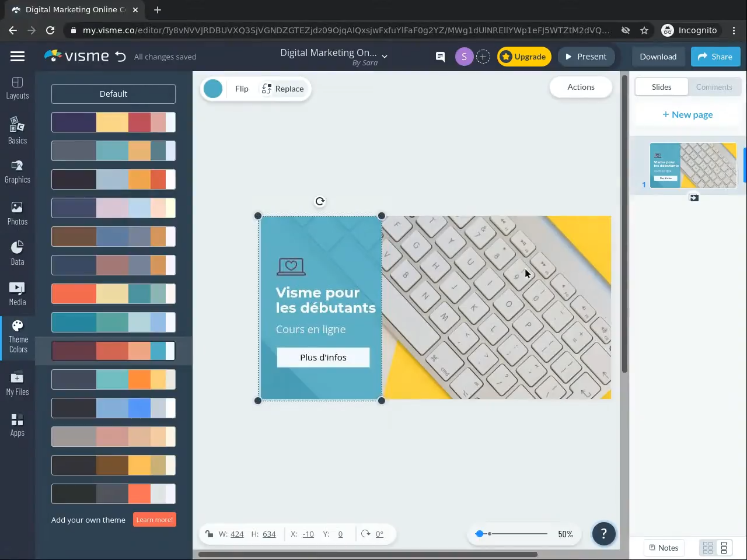Go back in browser history
Image resolution: width=747 pixels, height=560 pixels.
13,30
